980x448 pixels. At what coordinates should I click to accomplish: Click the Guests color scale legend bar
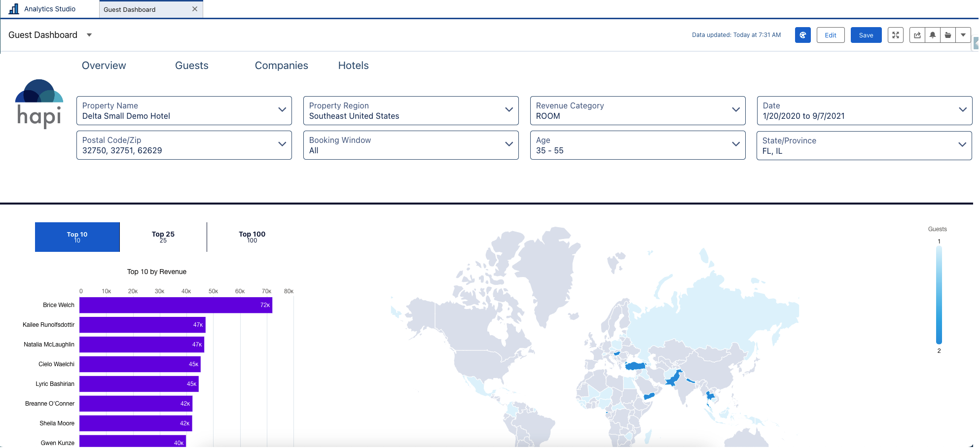(x=939, y=295)
